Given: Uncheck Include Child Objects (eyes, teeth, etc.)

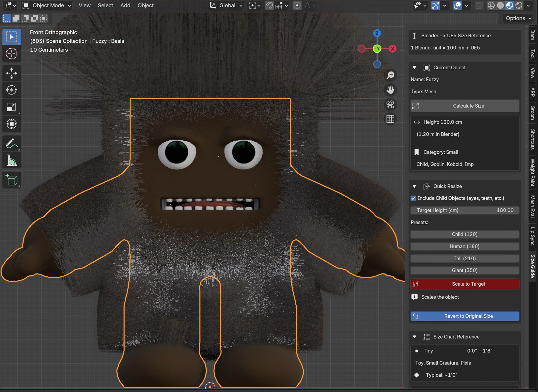Looking at the screenshot, I should (413, 198).
